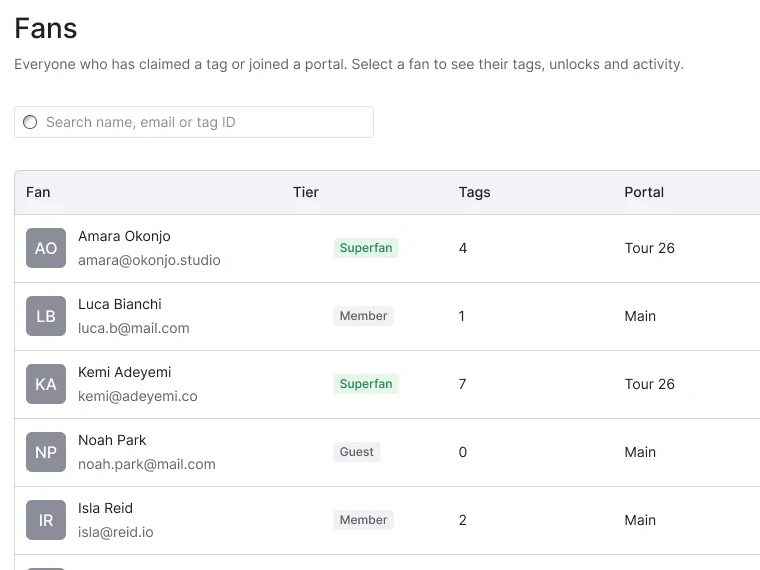Focus the name, email or tag search field
Image resolution: width=760 pixels, height=570 pixels.
194,122
